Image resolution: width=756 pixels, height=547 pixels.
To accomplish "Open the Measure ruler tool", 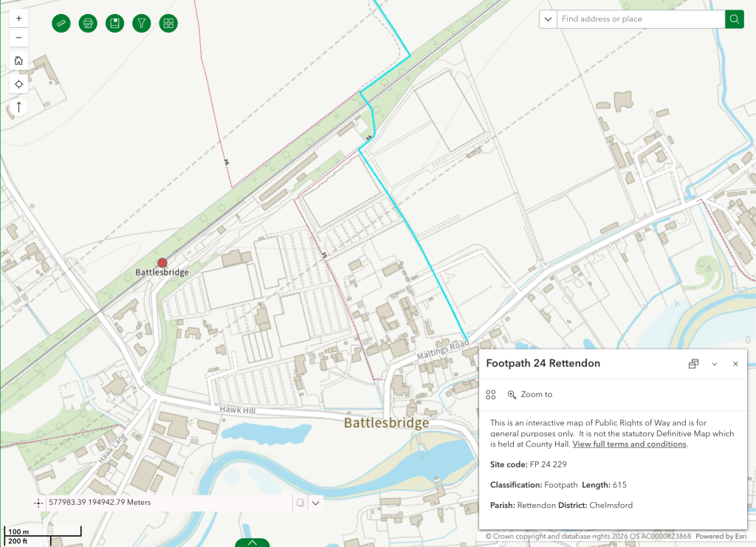I will 61,23.
